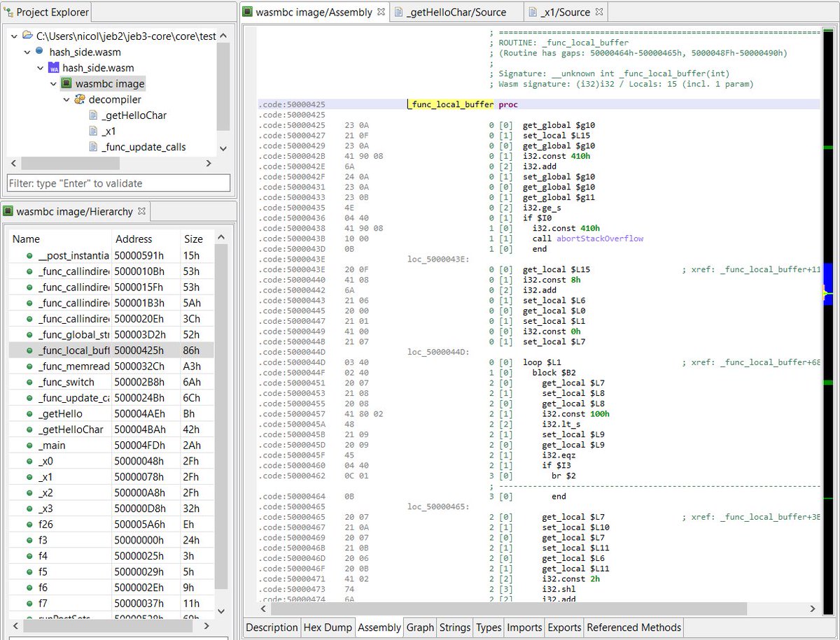The image size is (840, 640).
Task: Click the green dot icon beside _main
Action: pyautogui.click(x=29, y=445)
